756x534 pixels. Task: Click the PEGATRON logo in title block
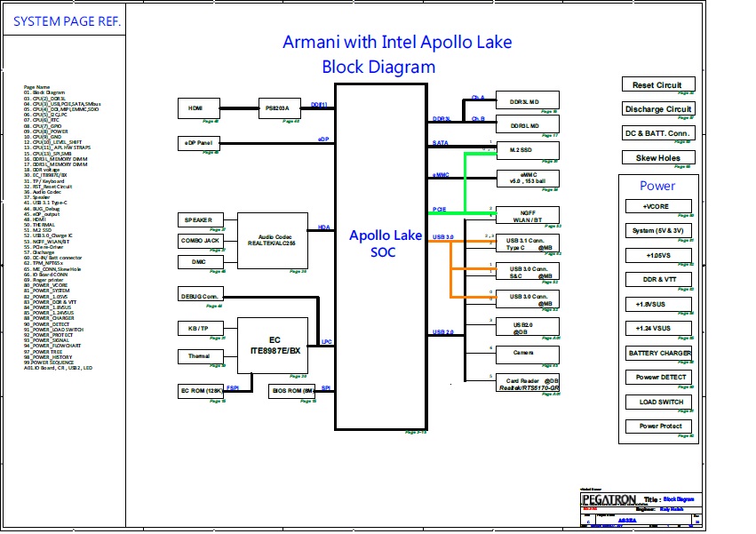pos(609,499)
